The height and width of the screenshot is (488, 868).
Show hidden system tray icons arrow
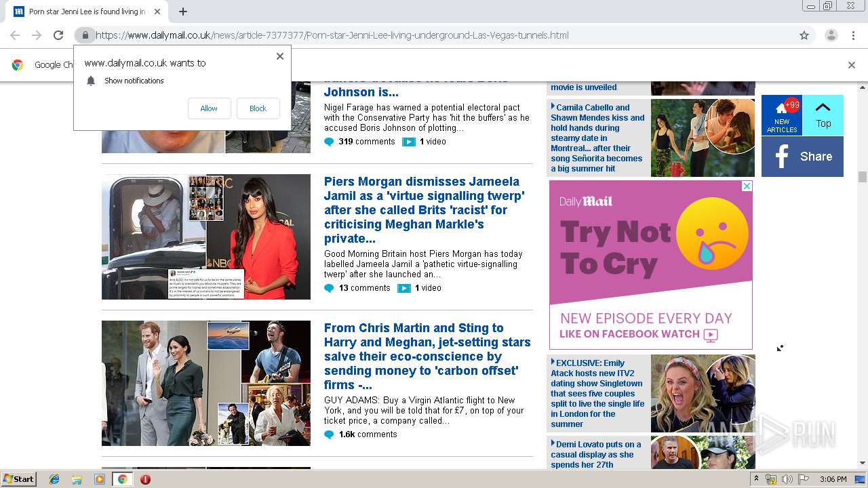[756, 479]
